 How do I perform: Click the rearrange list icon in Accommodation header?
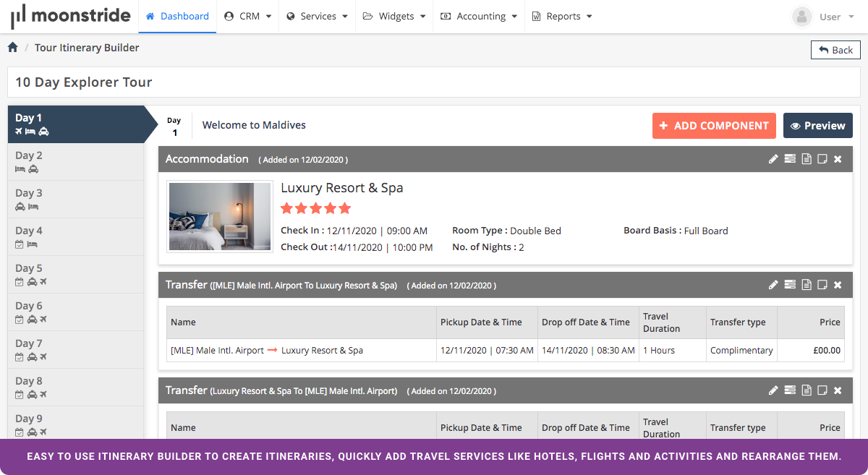point(790,159)
